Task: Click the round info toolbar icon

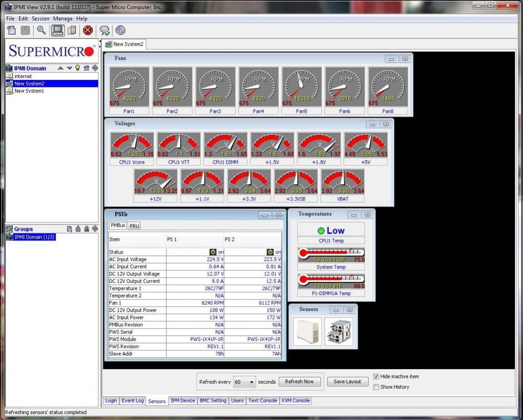Action: pos(120,30)
